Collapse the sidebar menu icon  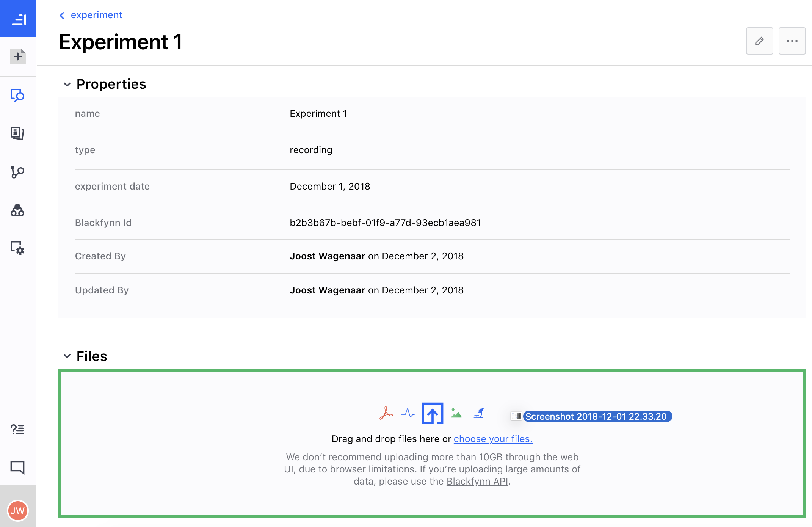pyautogui.click(x=19, y=19)
